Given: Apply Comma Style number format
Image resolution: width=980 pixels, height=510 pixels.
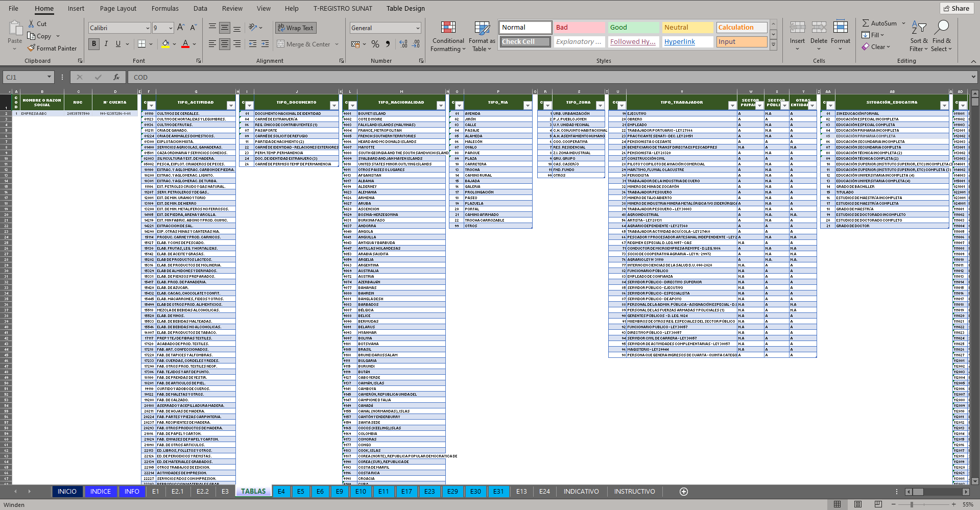Looking at the screenshot, I should coord(388,44).
